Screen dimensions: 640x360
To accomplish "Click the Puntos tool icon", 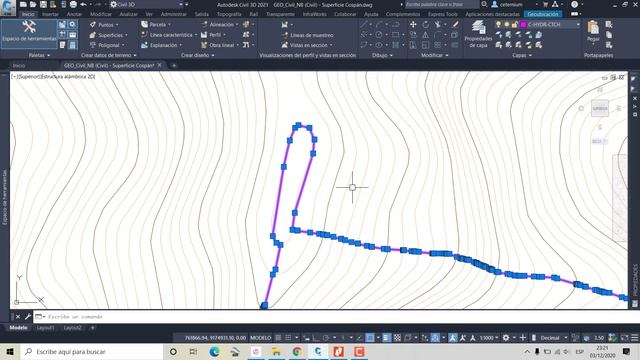I will point(93,25).
